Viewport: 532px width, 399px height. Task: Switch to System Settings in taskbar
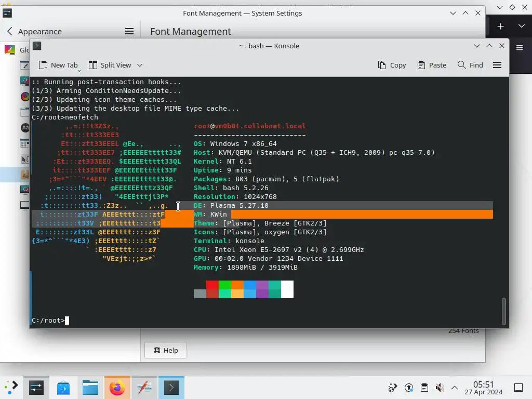pyautogui.click(x=36, y=388)
